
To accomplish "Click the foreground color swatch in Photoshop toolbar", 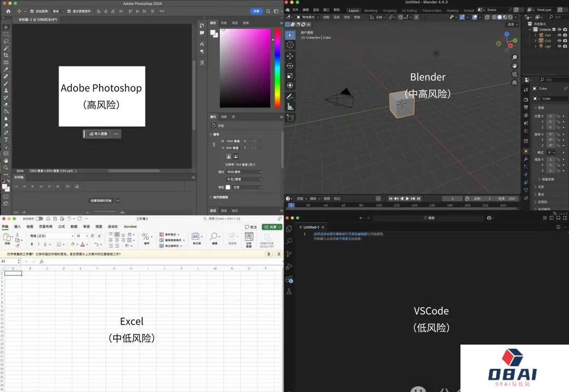I will (4, 187).
